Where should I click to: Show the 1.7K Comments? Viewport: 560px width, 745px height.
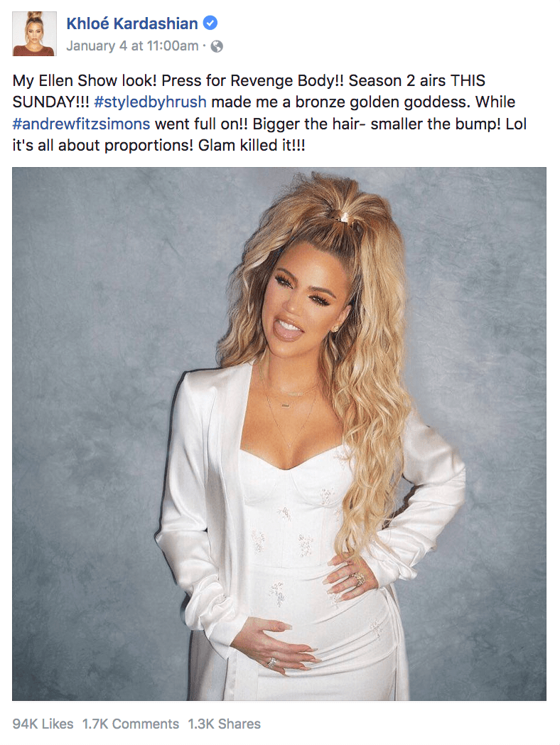[131, 724]
